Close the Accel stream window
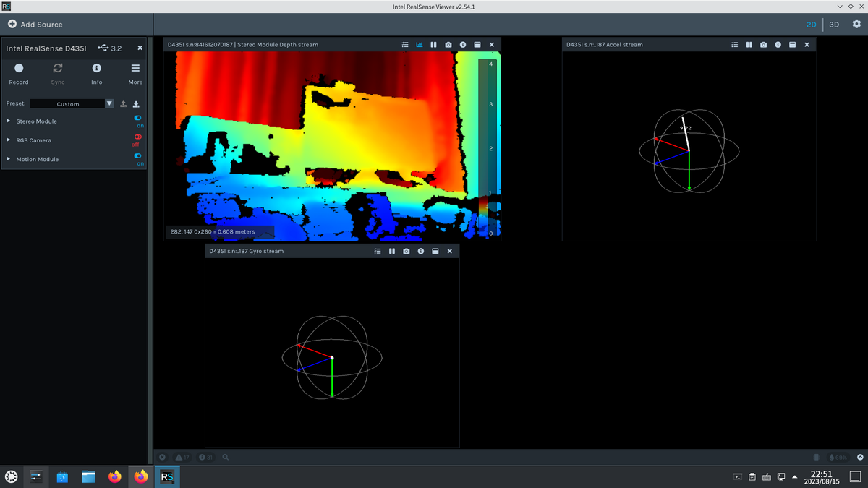This screenshot has height=488, width=868. (x=807, y=45)
